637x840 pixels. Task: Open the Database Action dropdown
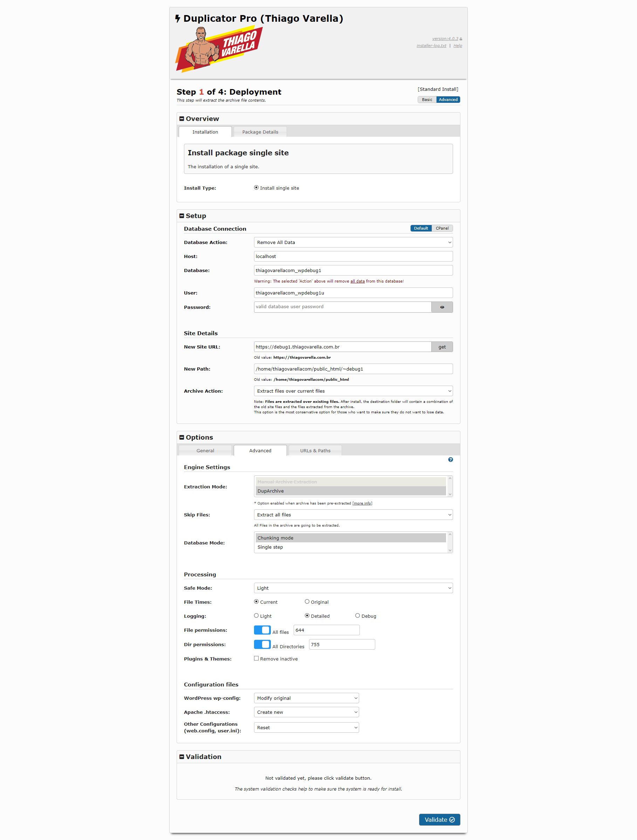pos(353,242)
